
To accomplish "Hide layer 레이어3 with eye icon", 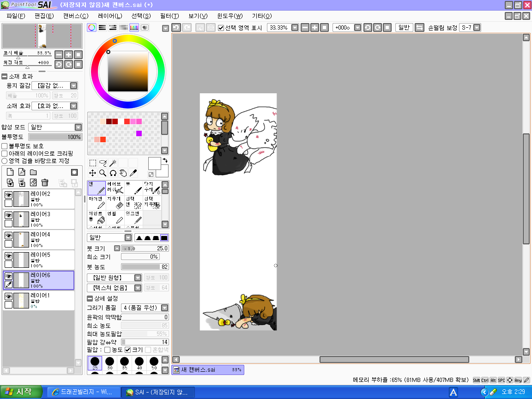I will coord(8,215).
